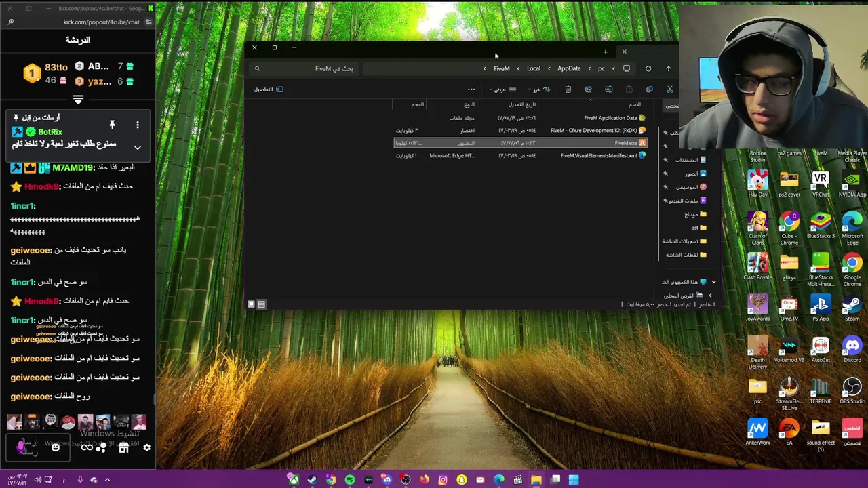
Task: Click the Firefox icon in the taskbar
Action: (424, 480)
